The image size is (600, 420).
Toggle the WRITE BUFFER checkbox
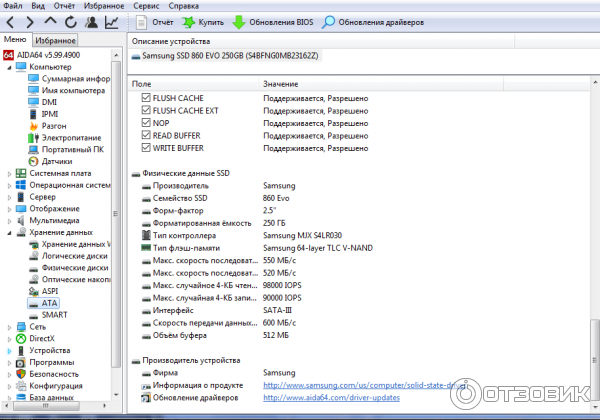click(x=146, y=148)
